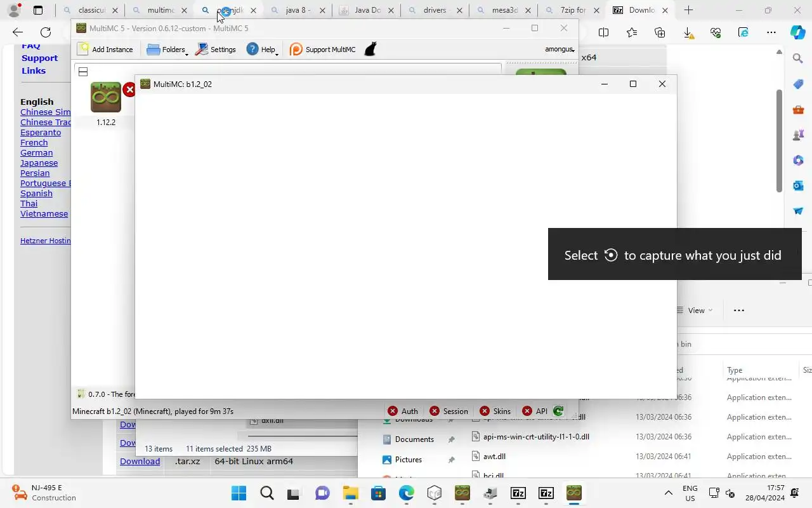
Task: Open the Outlook icon in Edge sidebar
Action: (x=798, y=185)
